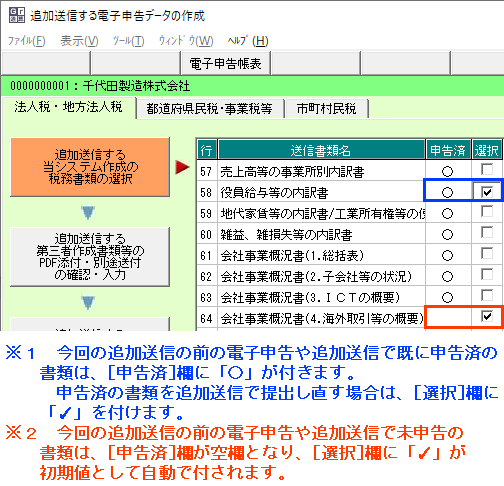Click 追加送信する当システム作成の税務書類の選択 button
This screenshot has height=486, width=504.
(x=90, y=167)
